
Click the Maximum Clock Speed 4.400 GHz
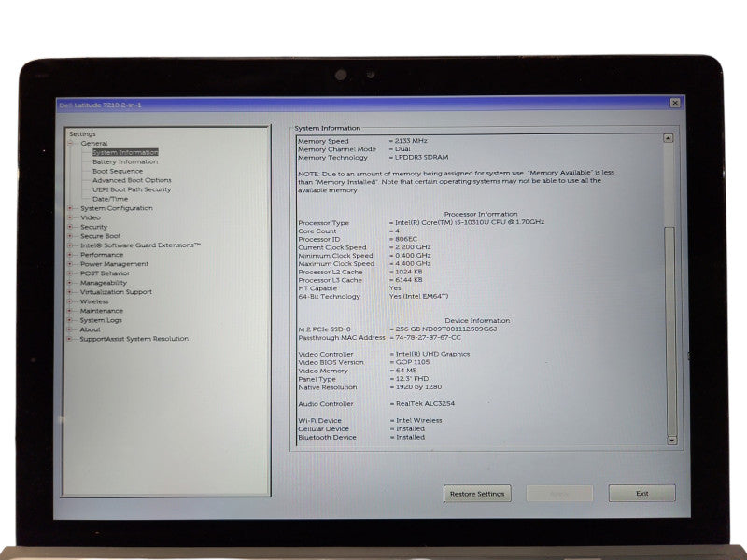pos(413,264)
